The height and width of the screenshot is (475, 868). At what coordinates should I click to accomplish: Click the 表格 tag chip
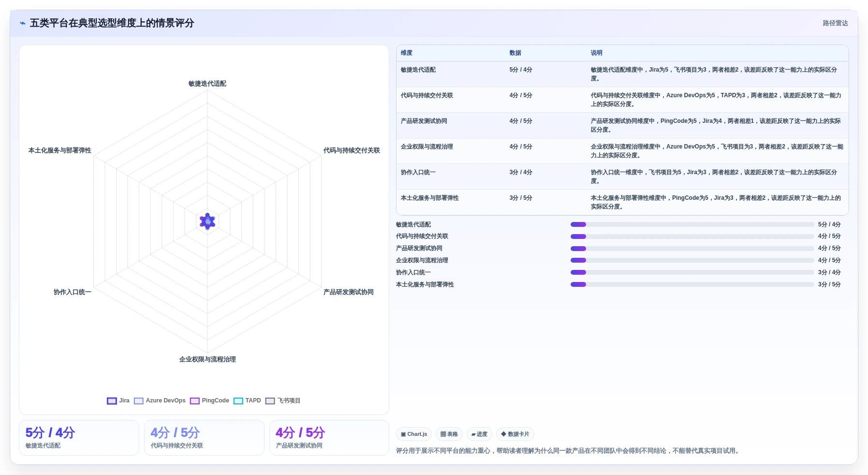point(449,434)
